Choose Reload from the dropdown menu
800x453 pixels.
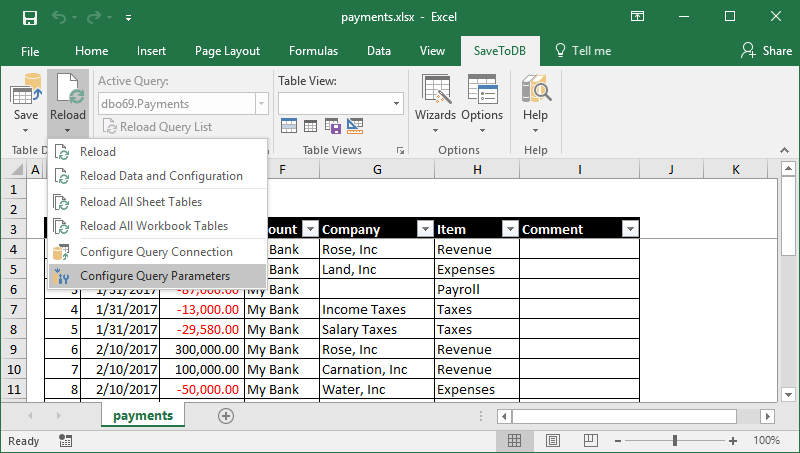click(158, 152)
